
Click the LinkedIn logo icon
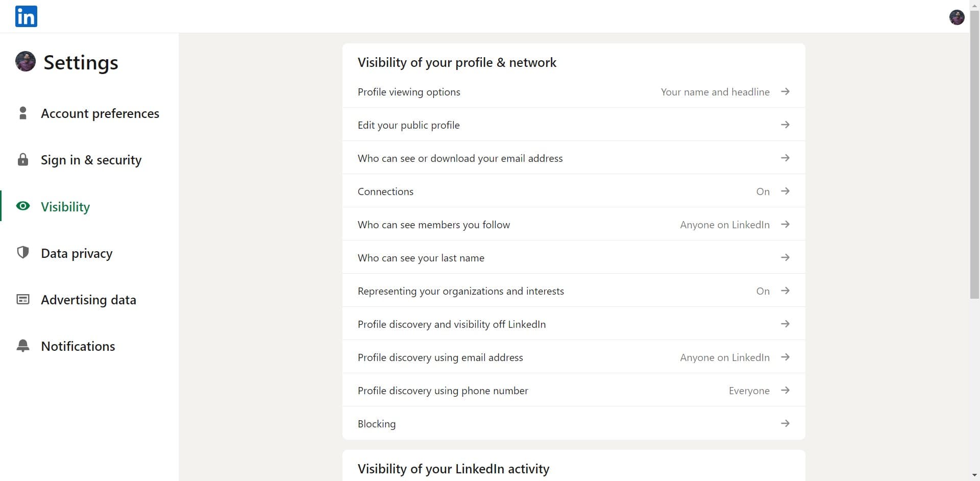tap(26, 16)
